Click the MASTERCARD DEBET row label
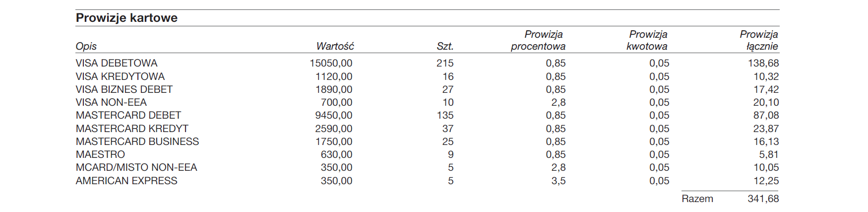Image resolution: width=868 pixels, height=212 pixels. point(128,115)
